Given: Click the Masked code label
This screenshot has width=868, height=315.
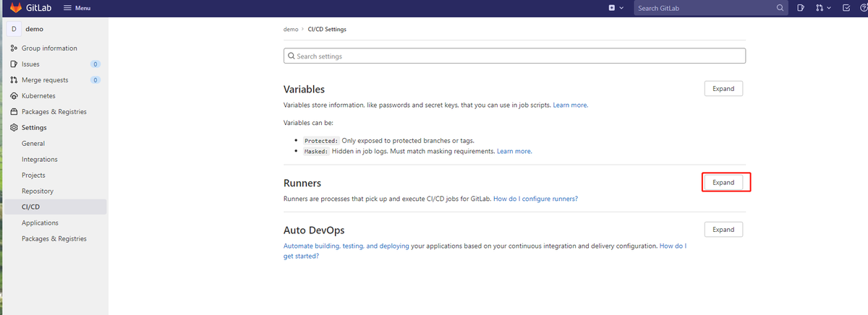Looking at the screenshot, I should (316, 152).
